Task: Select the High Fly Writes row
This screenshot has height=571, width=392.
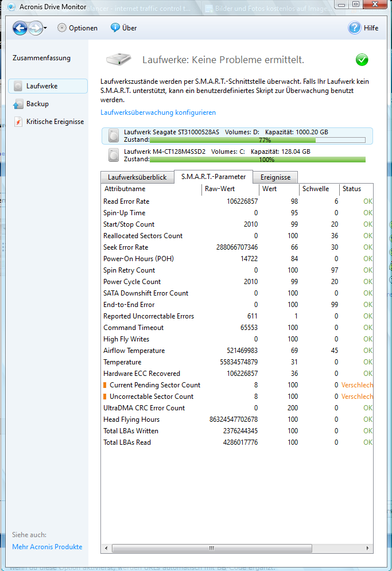Action: click(237, 339)
